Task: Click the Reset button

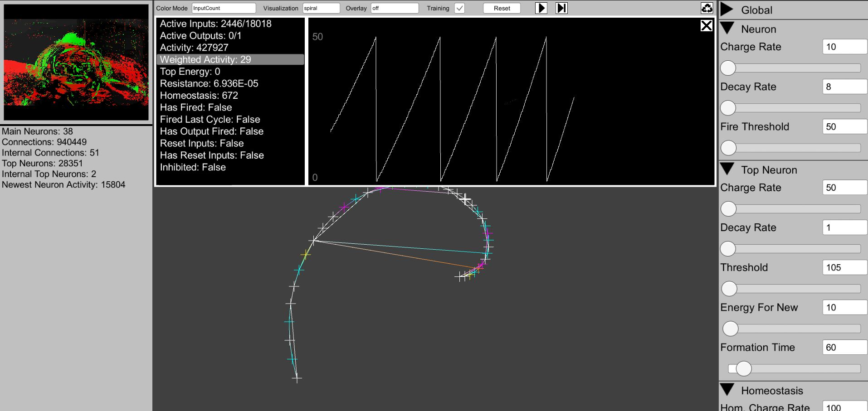Action: [x=502, y=8]
